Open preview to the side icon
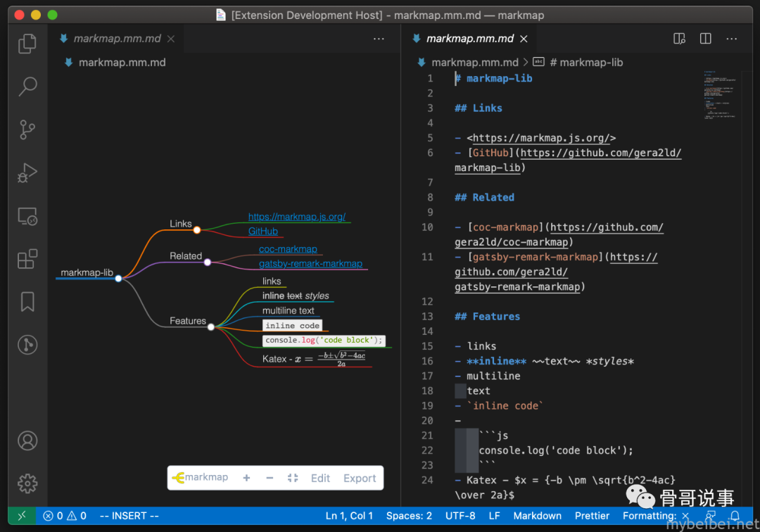Image resolution: width=760 pixels, height=532 pixels. [x=680, y=39]
